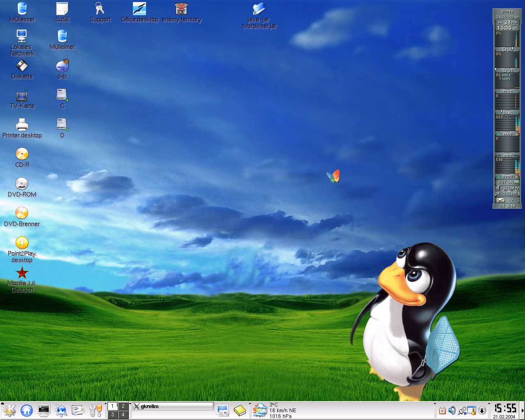Open the address card panel icon
Screen dimensions: 525x420
pos(78,410)
